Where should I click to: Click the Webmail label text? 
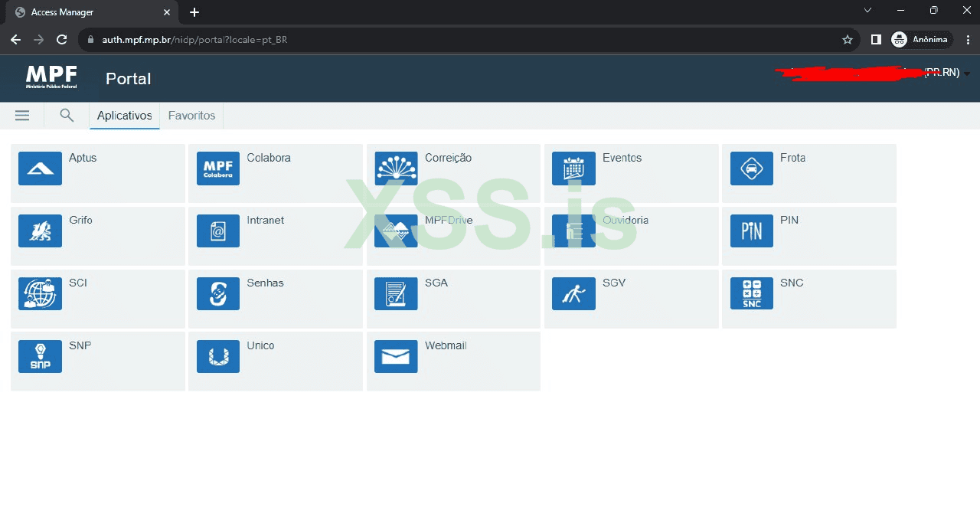446,345
